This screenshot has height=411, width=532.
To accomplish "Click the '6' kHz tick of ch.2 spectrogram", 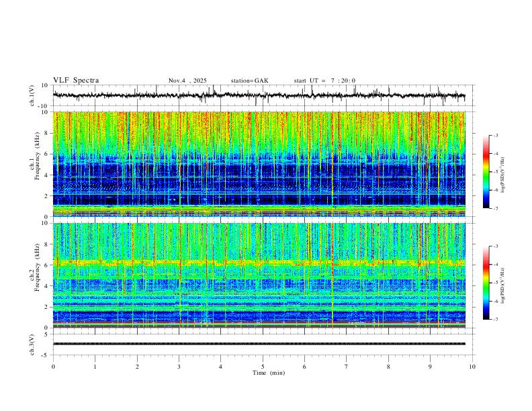I will click(46, 265).
